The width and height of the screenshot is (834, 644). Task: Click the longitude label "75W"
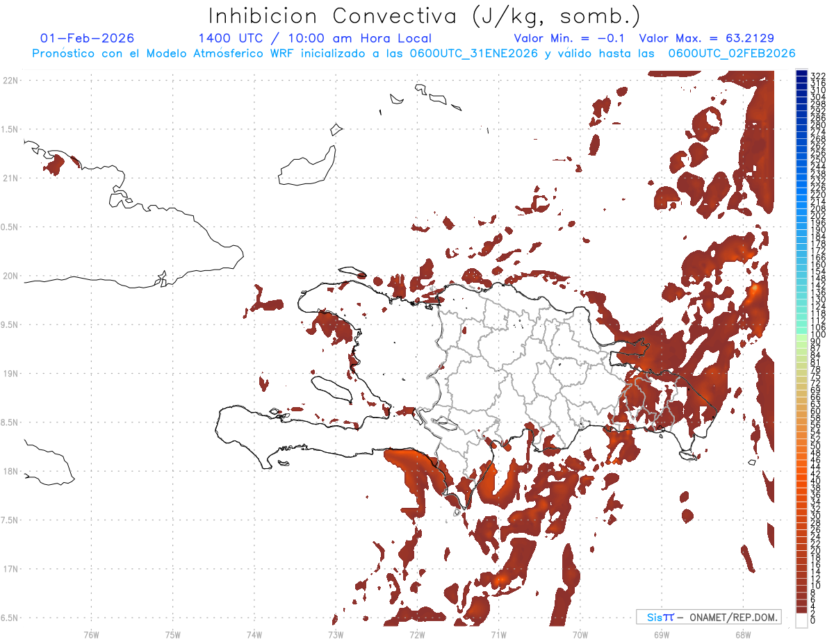pos(173,634)
